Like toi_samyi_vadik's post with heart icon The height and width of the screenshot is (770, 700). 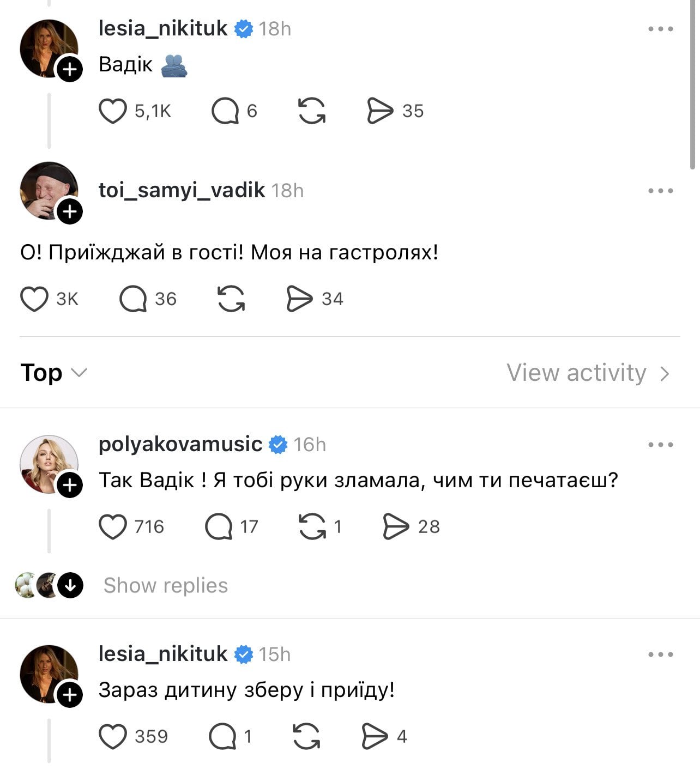(34, 299)
